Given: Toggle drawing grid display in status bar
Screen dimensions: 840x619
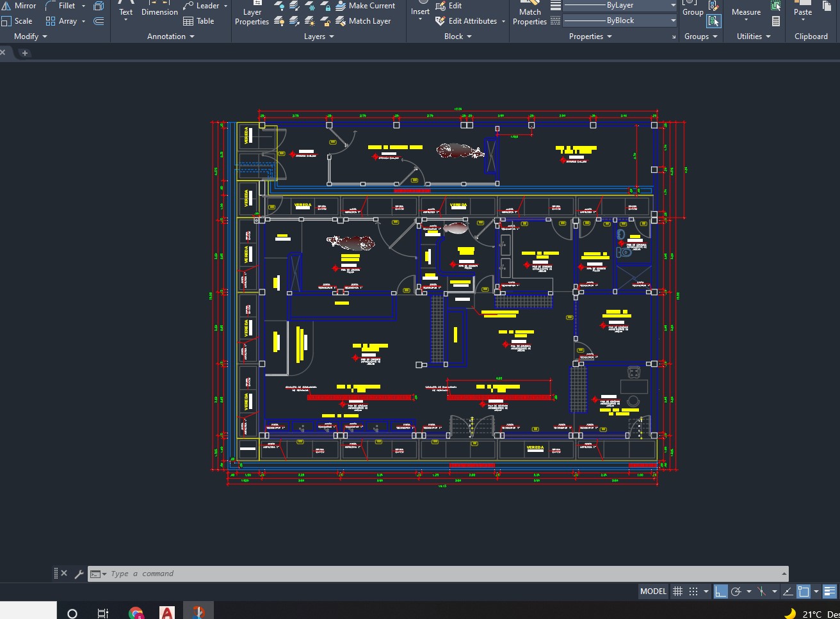Looking at the screenshot, I should 677,591.
